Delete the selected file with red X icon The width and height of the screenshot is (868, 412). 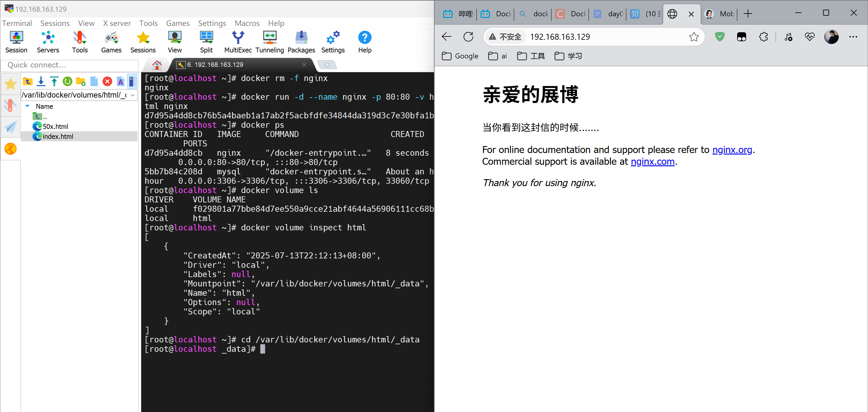[107, 81]
